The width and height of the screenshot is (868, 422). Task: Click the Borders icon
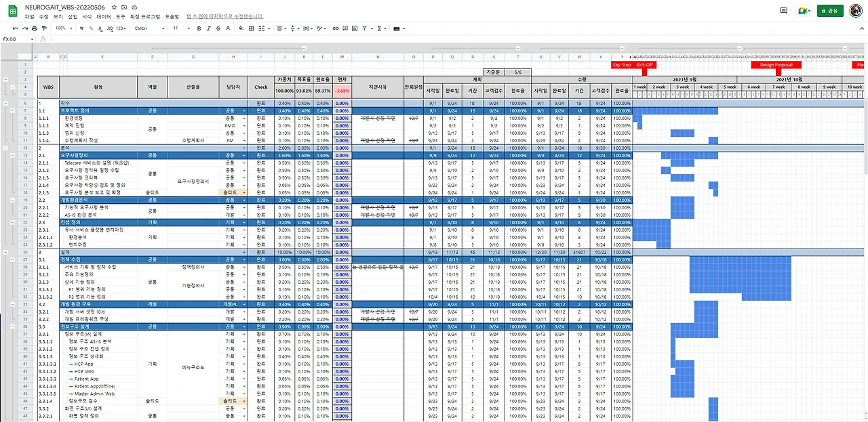coord(251,28)
